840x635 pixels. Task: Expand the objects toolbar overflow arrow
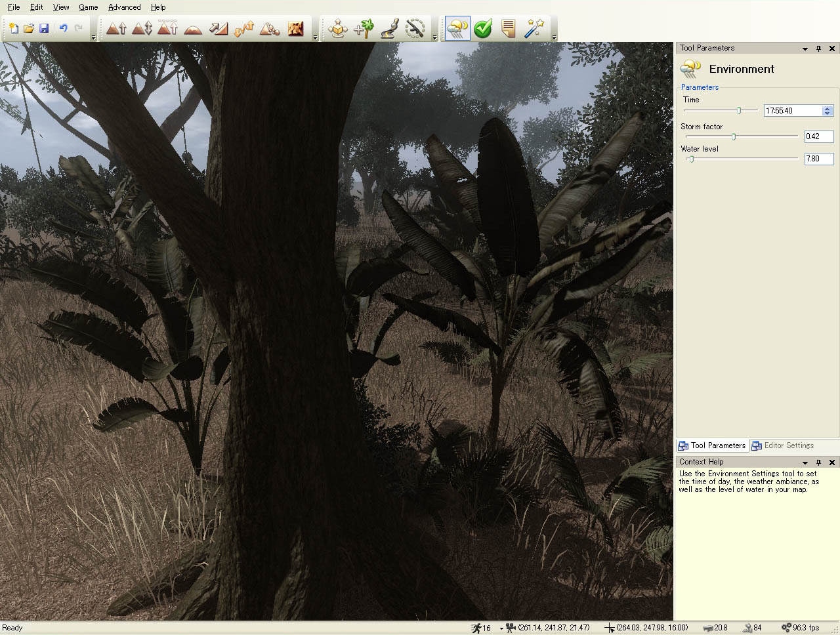pos(434,37)
